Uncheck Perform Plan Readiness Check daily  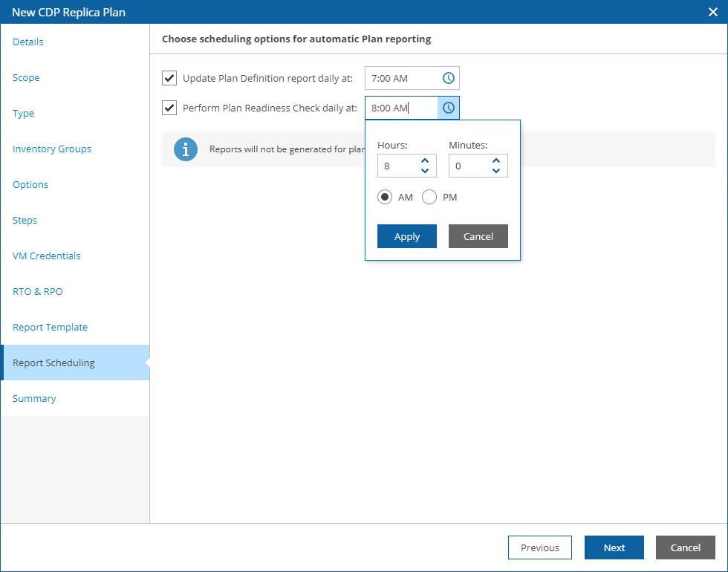tap(169, 108)
